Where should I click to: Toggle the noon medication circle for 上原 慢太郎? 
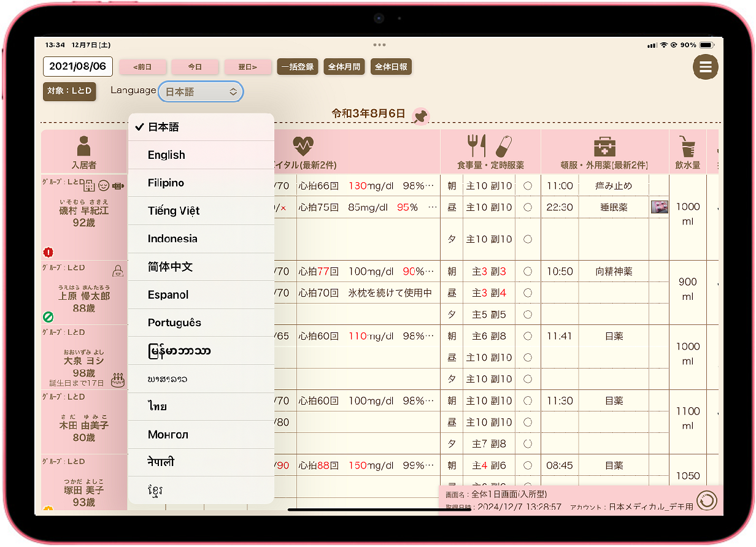pyautogui.click(x=527, y=293)
